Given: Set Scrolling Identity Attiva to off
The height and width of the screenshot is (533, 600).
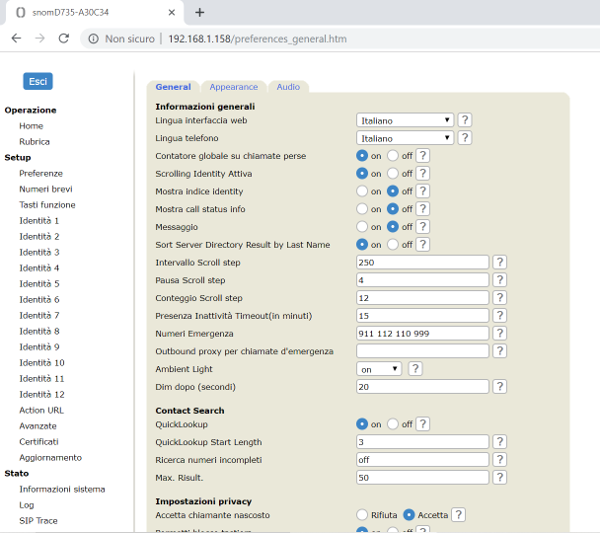Looking at the screenshot, I should coord(393,173).
